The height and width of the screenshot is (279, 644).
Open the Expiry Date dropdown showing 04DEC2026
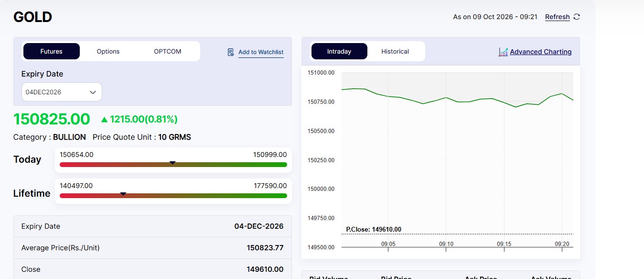[62, 92]
